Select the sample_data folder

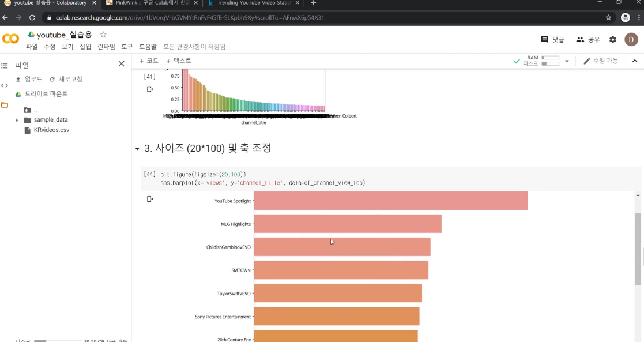click(46, 120)
